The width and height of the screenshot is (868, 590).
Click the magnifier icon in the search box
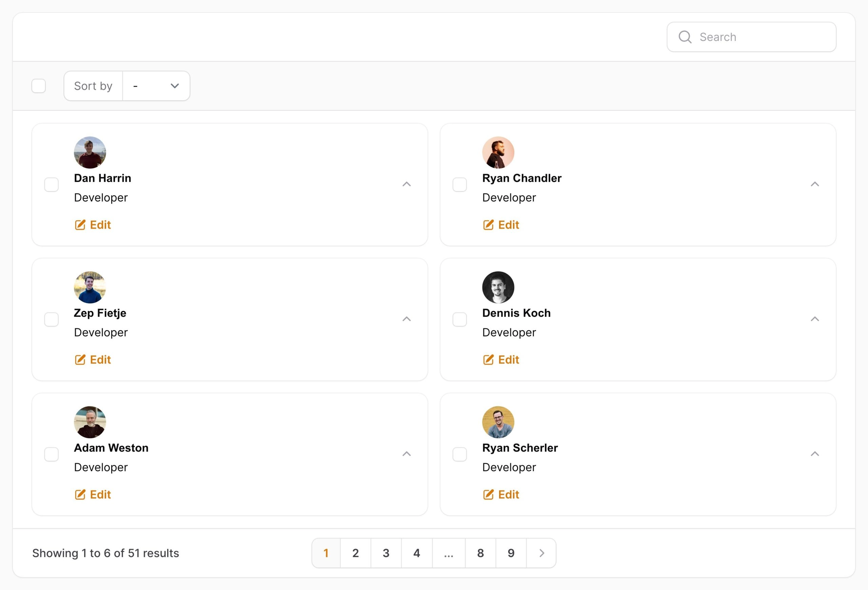coord(685,37)
